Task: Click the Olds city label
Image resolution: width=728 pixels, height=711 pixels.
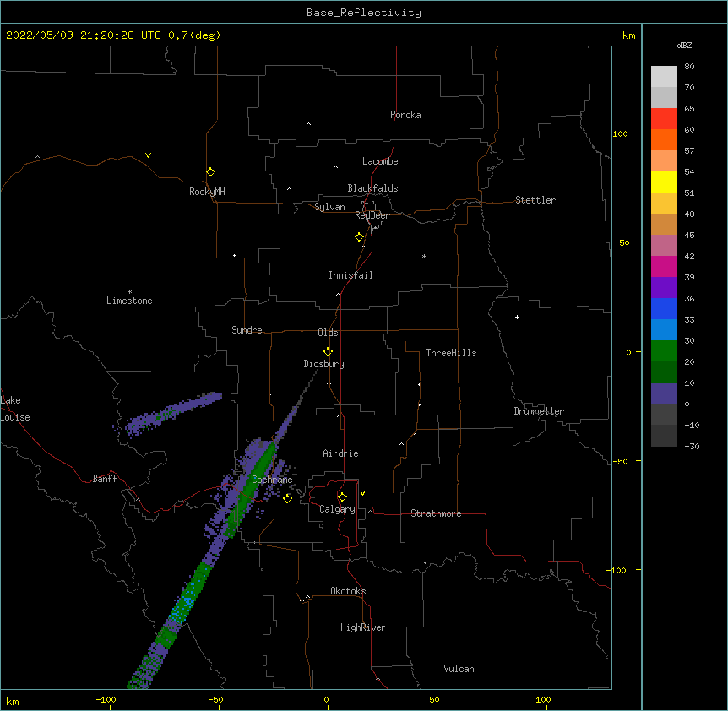Action: point(328,333)
